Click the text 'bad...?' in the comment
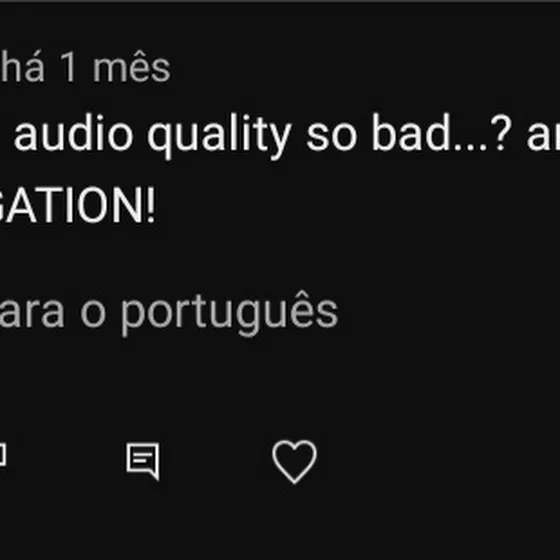560x560 pixels. pos(442,132)
